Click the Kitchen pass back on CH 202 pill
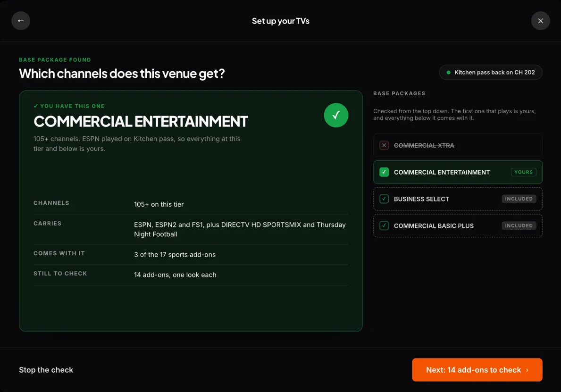 click(x=491, y=72)
